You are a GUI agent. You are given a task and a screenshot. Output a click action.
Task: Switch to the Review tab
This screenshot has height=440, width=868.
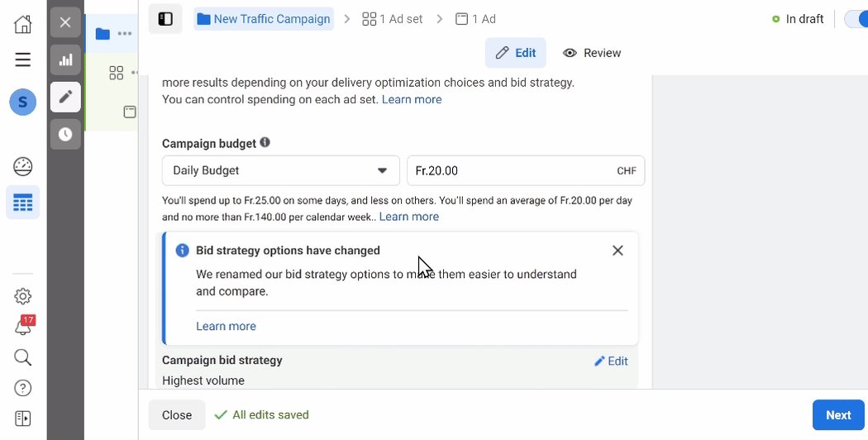[592, 53]
